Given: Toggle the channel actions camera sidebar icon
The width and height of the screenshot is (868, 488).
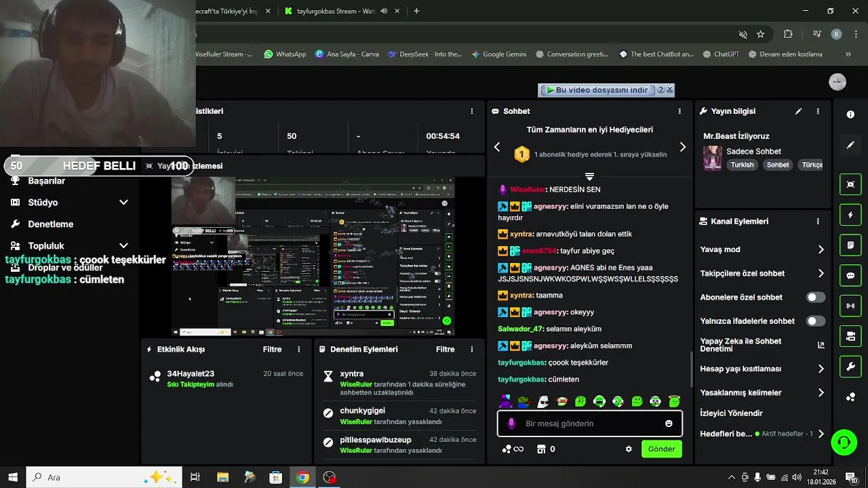Looking at the screenshot, I should (850, 336).
